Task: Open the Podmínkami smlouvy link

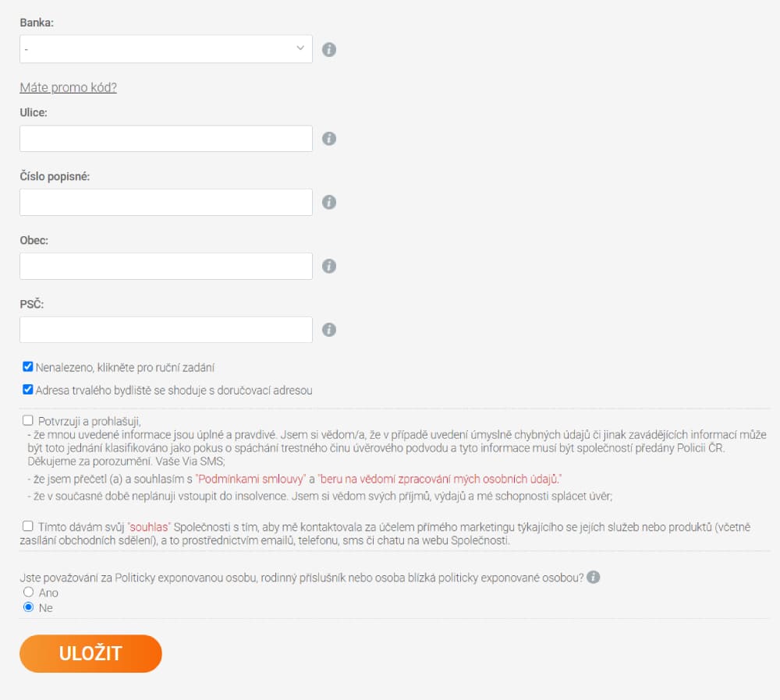Action: click(250, 479)
